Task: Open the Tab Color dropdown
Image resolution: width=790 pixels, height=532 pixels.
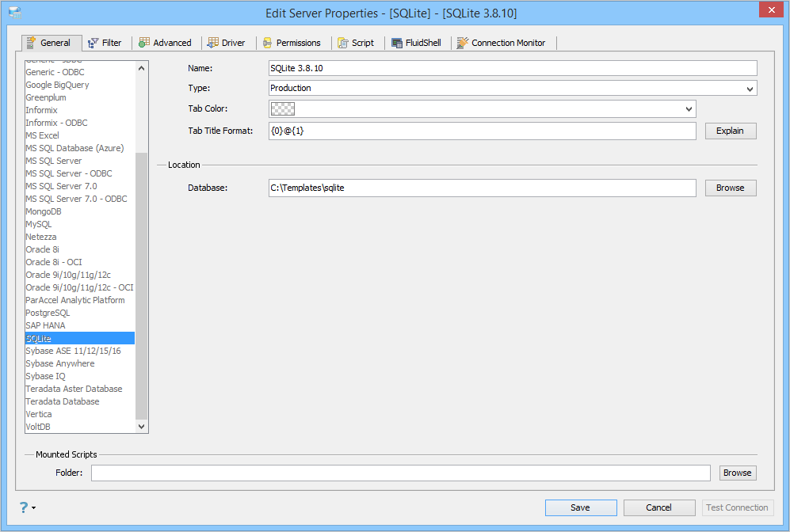Action: (x=689, y=108)
